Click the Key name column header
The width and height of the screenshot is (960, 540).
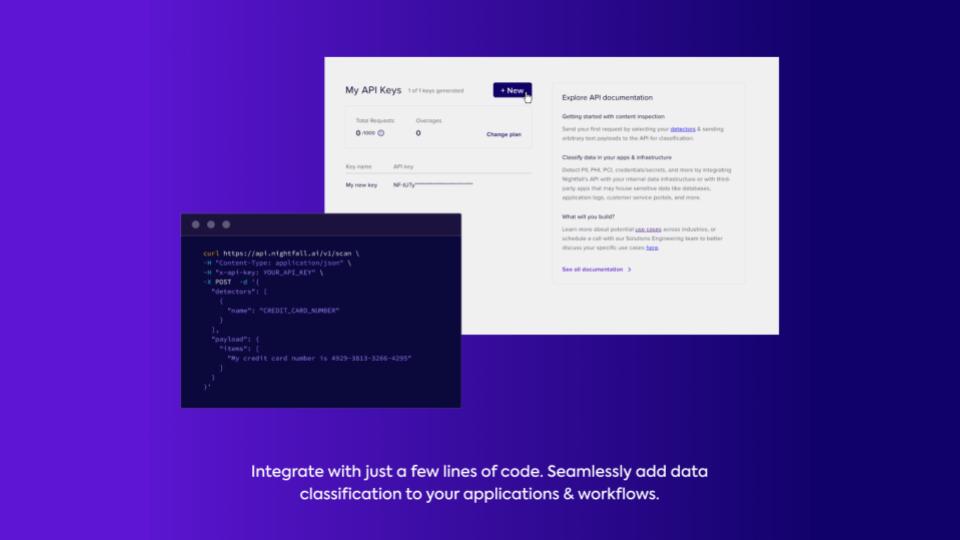(x=358, y=166)
